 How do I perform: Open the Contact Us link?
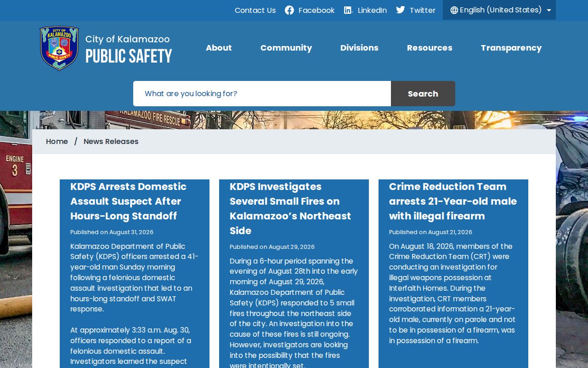255,10
